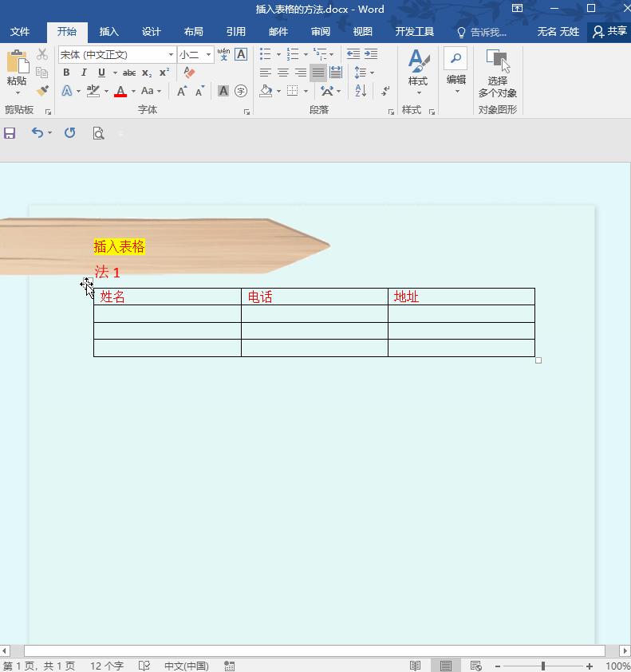Click the 共享 Share button

click(609, 32)
